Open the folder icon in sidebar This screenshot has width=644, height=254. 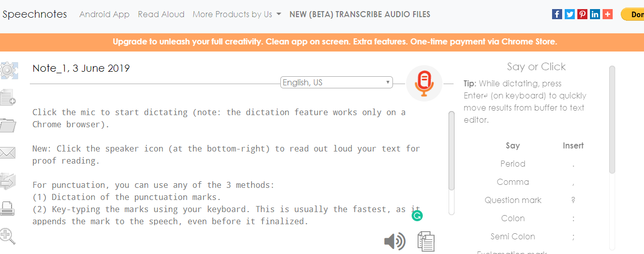click(x=8, y=125)
